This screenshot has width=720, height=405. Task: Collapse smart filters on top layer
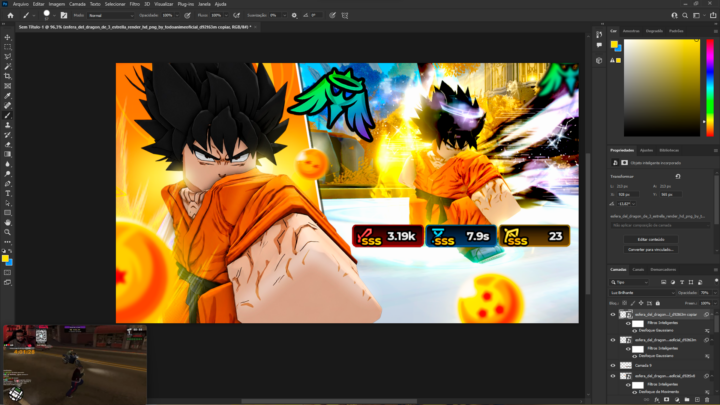(712, 315)
